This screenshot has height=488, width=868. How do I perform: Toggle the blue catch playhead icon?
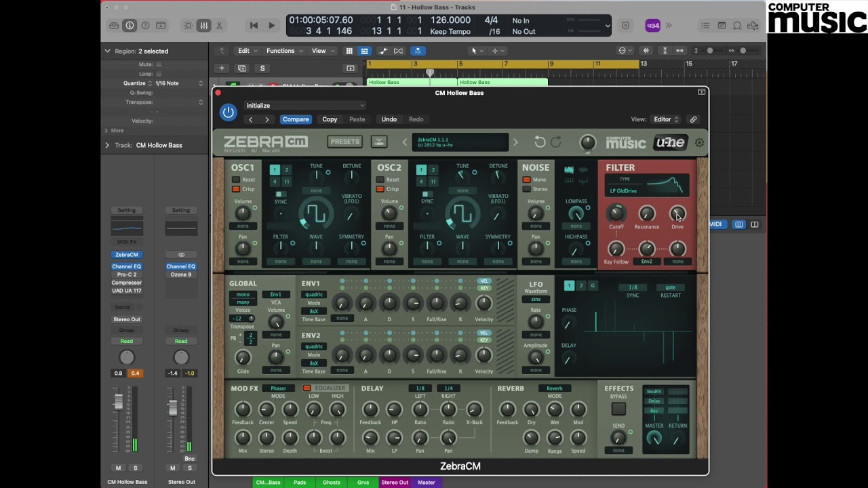coord(418,51)
